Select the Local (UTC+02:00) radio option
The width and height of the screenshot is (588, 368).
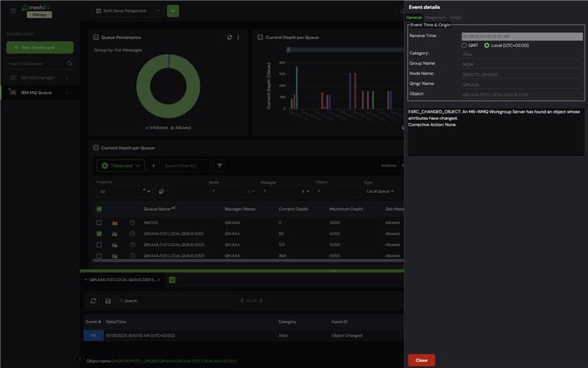[486, 45]
